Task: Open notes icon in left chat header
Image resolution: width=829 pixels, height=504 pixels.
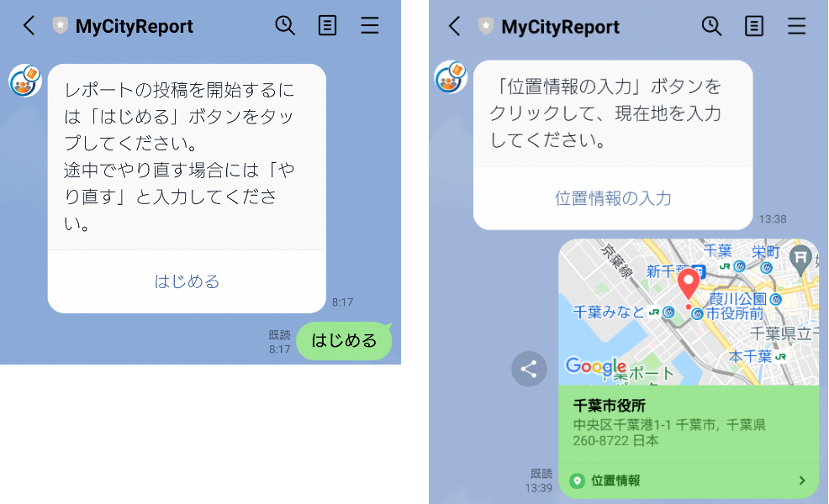Action: [x=327, y=25]
